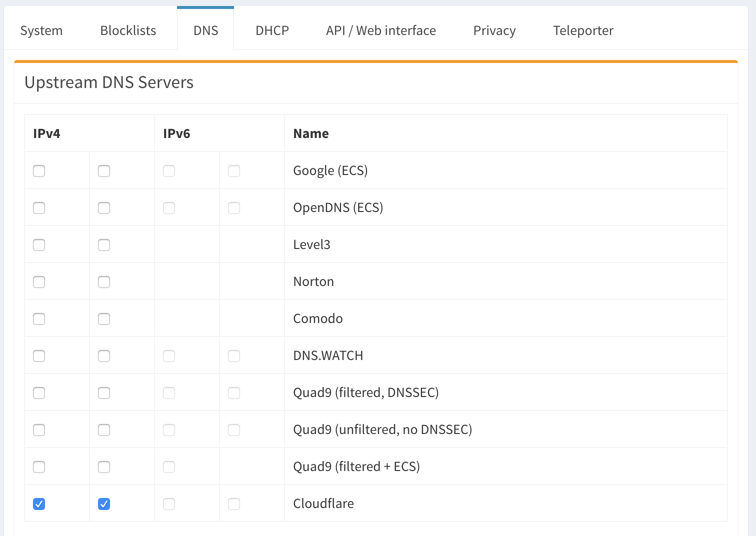Click the Norton server name

click(x=313, y=281)
